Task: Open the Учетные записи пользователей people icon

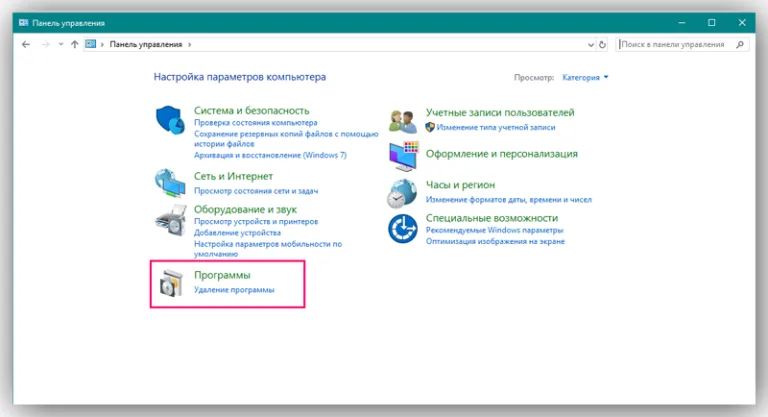Action: 403,121
